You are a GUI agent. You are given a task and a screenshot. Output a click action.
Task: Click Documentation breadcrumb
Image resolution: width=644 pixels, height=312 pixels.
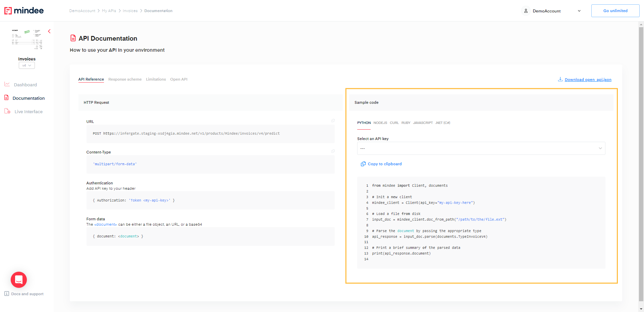tap(158, 11)
